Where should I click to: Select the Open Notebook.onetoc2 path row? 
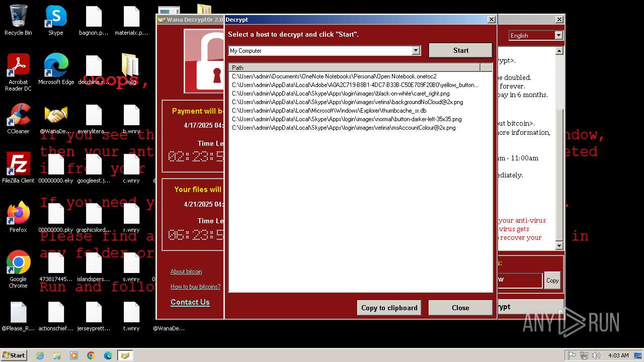coord(360,76)
